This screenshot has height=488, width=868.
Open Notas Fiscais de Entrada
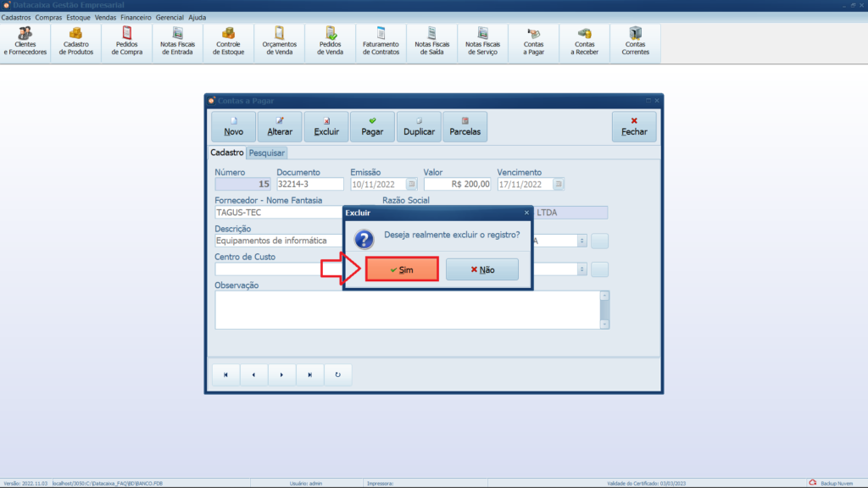click(x=178, y=42)
